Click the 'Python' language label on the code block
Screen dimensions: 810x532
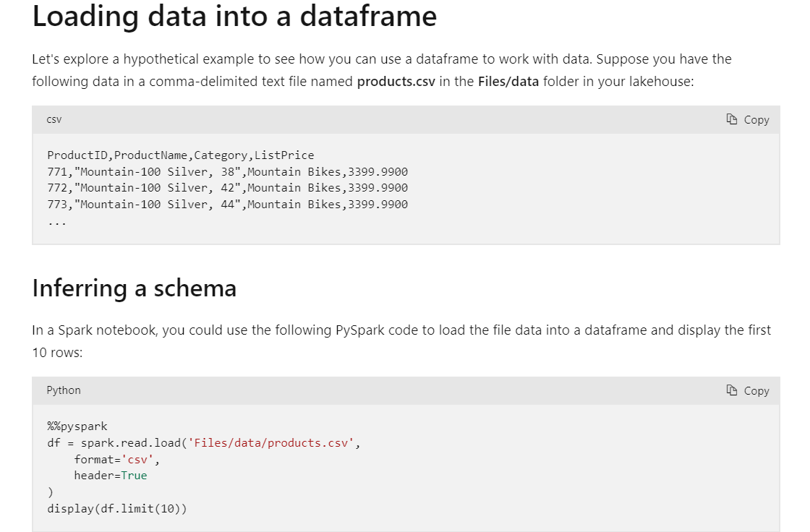64,390
